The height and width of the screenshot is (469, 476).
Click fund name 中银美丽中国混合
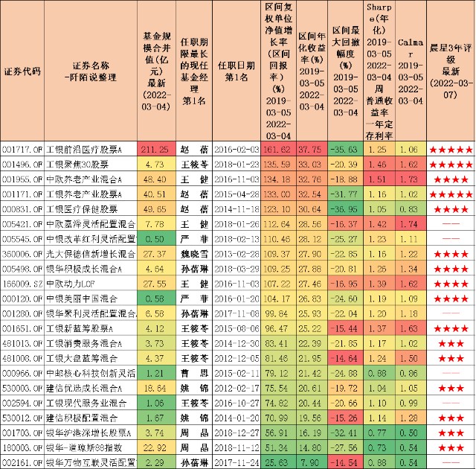(x=91, y=299)
